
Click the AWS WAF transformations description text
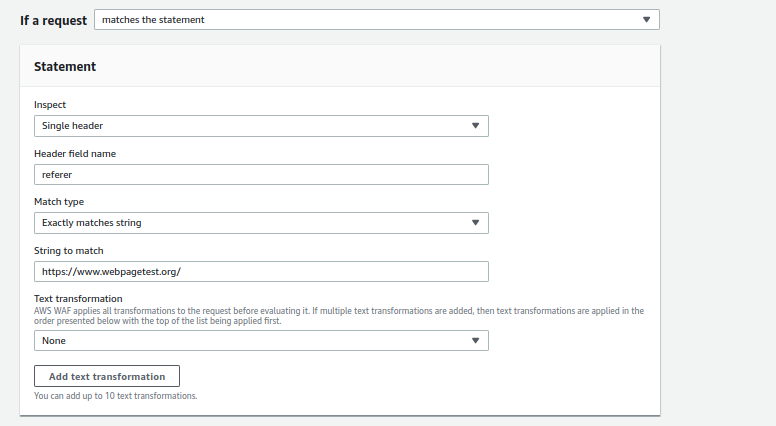[x=339, y=316]
